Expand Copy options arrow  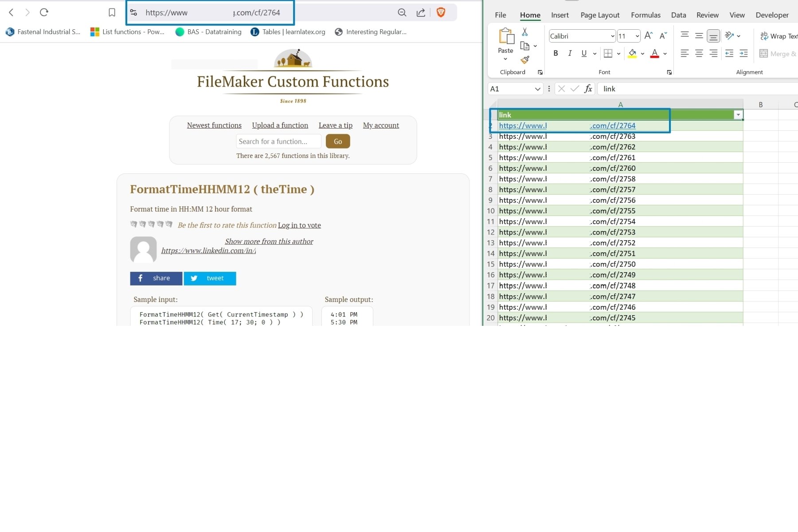pos(535,46)
